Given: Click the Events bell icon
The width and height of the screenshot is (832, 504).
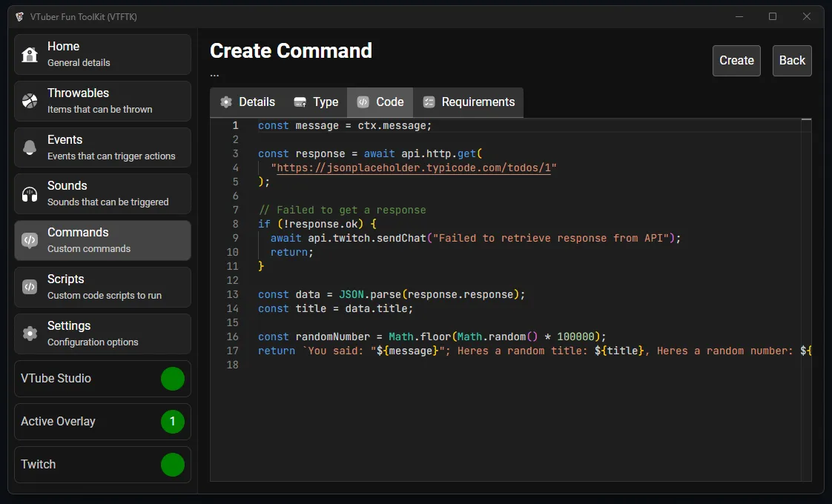Looking at the screenshot, I should 30,147.
